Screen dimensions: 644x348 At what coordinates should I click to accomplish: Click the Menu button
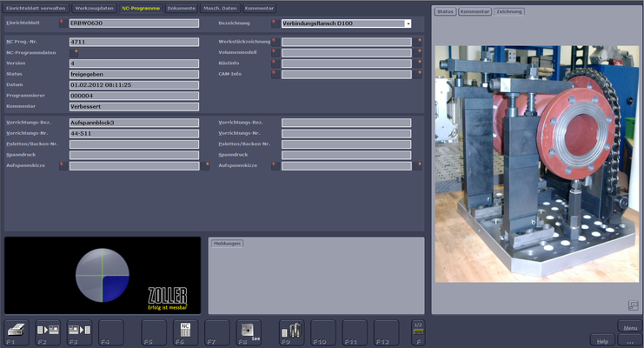point(630,327)
